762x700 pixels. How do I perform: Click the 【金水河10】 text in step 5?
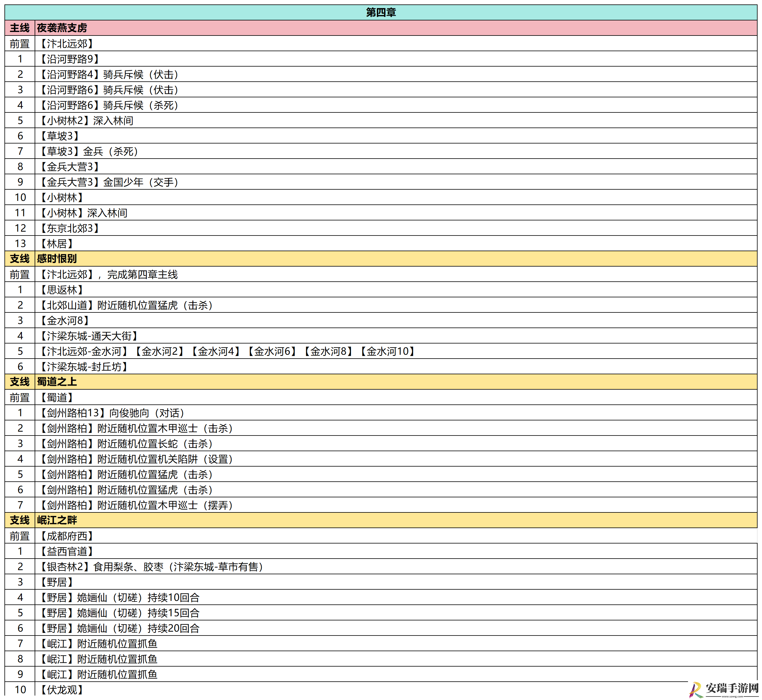[388, 351]
